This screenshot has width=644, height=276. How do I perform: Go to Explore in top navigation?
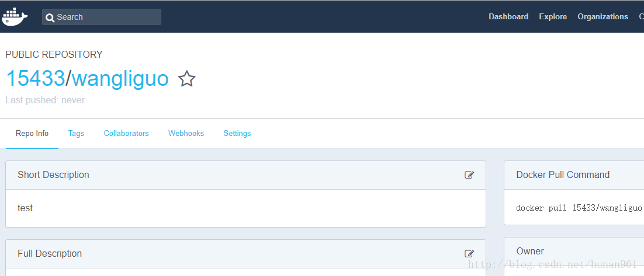click(x=553, y=17)
